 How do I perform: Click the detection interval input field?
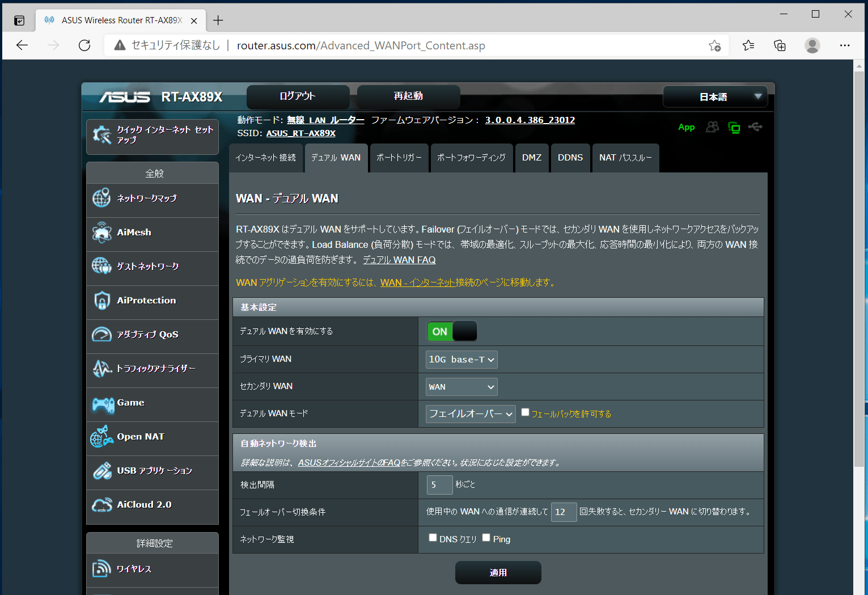point(440,485)
